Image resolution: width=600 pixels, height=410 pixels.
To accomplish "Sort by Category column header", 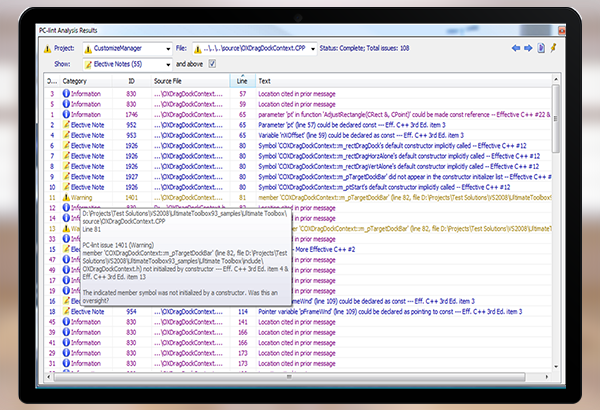I will click(x=87, y=81).
